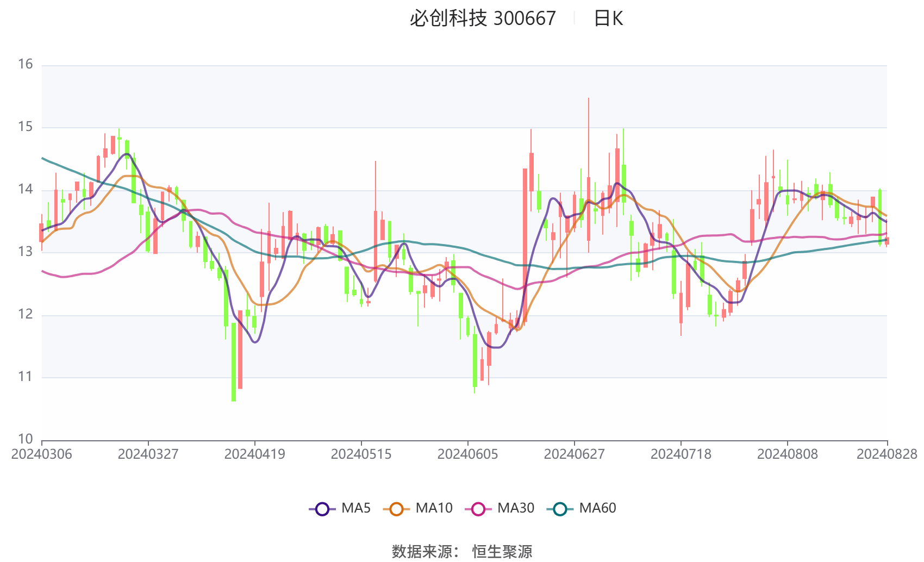924x562 pixels.
Task: Click the 20240828 date axis label
Action: [887, 454]
